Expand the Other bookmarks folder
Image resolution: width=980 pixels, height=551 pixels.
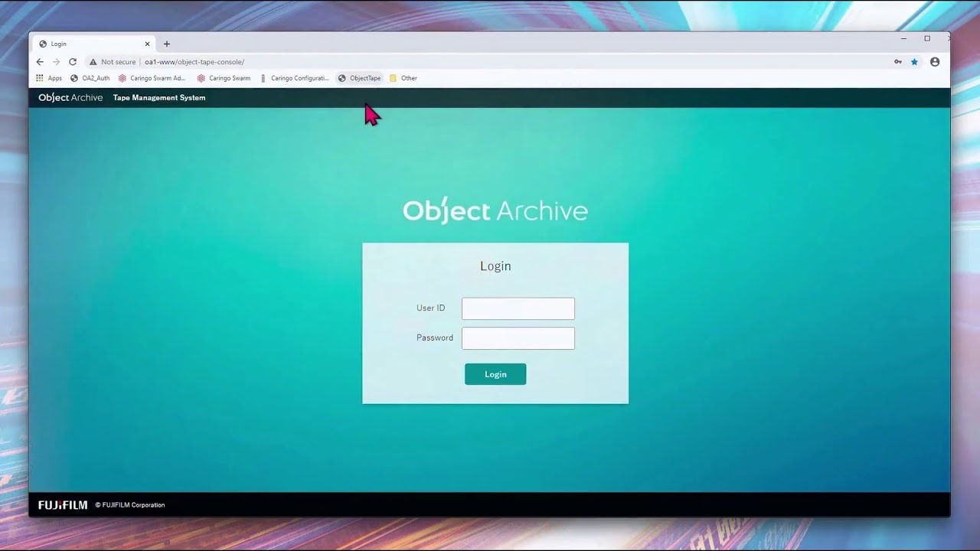coord(403,78)
